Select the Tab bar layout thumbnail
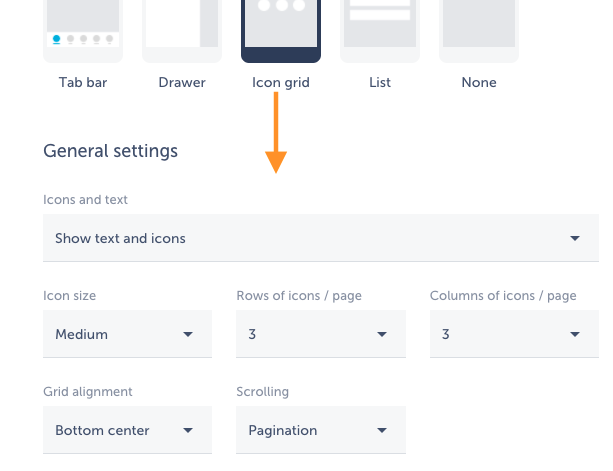The height and width of the screenshot is (471, 613). [x=84, y=29]
